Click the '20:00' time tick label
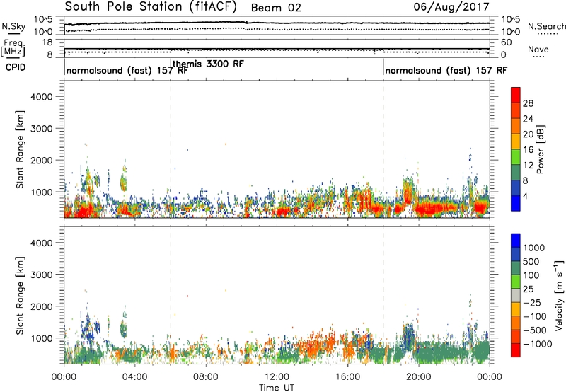 tap(418, 377)
